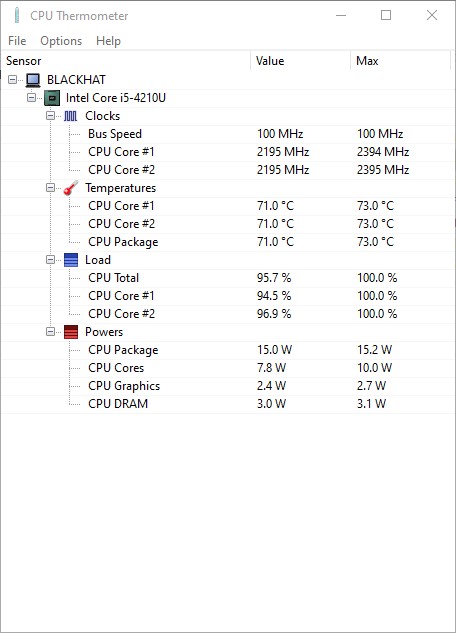Collapse the Intel Core i5-4210U node

tap(31, 97)
